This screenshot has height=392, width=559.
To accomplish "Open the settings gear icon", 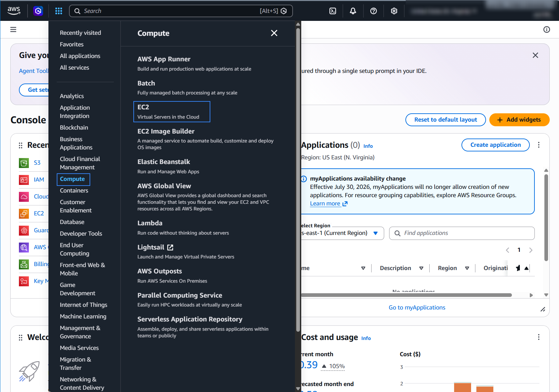I will (x=394, y=11).
